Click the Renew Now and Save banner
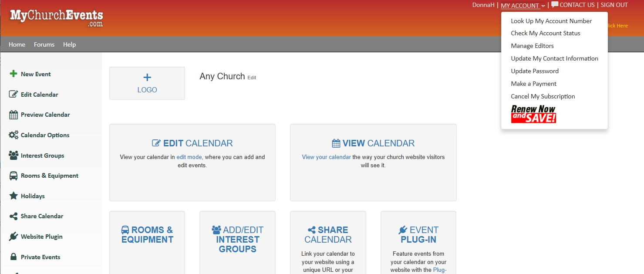Image resolution: width=644 pixels, height=274 pixels. point(533,114)
